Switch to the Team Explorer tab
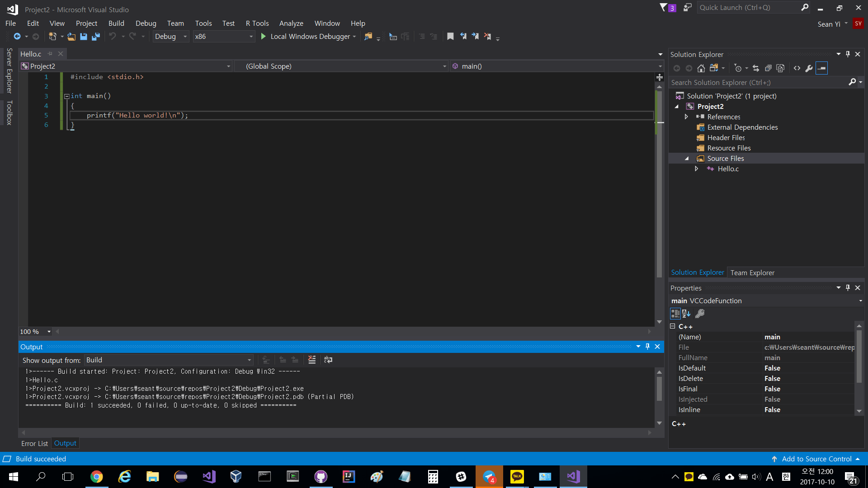The height and width of the screenshot is (488, 868). click(x=752, y=272)
